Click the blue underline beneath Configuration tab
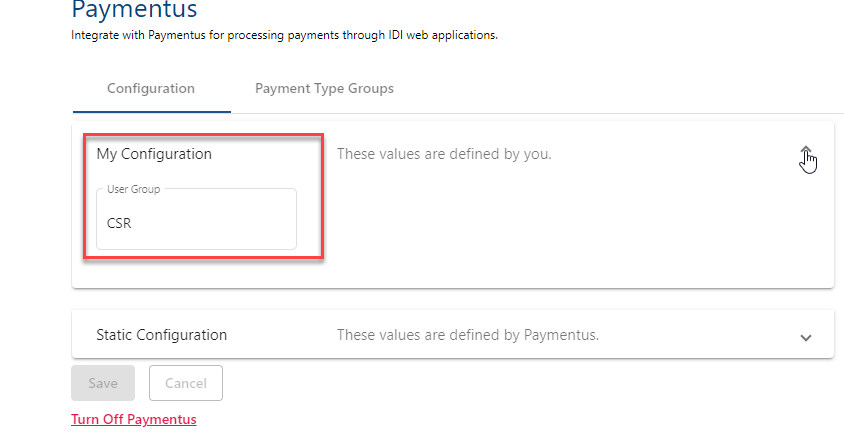 (151, 112)
